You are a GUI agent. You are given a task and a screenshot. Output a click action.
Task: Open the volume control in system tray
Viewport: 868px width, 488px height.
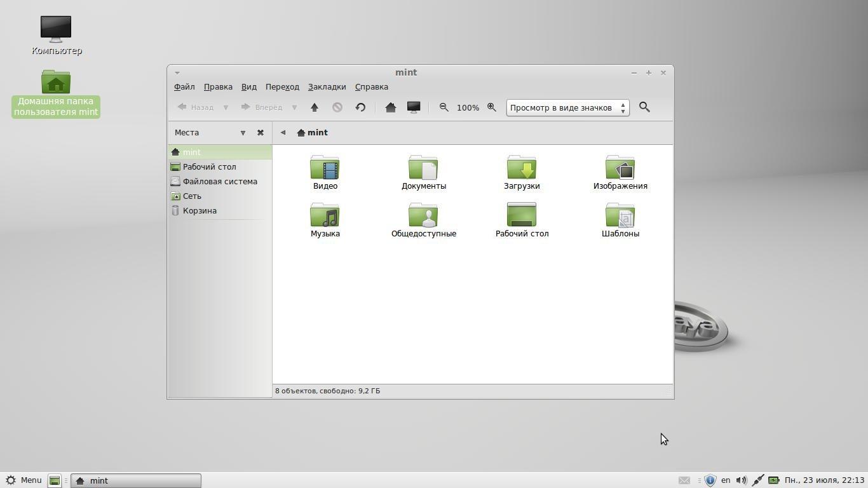pos(741,480)
